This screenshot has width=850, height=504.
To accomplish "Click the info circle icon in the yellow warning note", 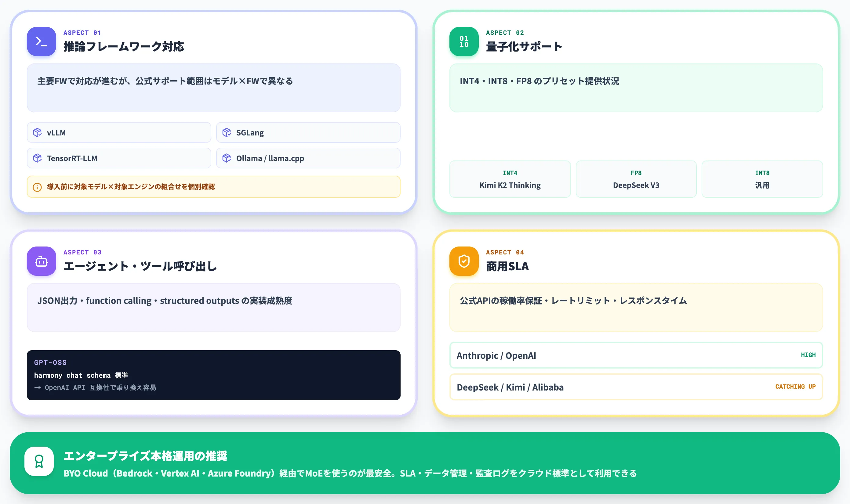I will 37,187.
